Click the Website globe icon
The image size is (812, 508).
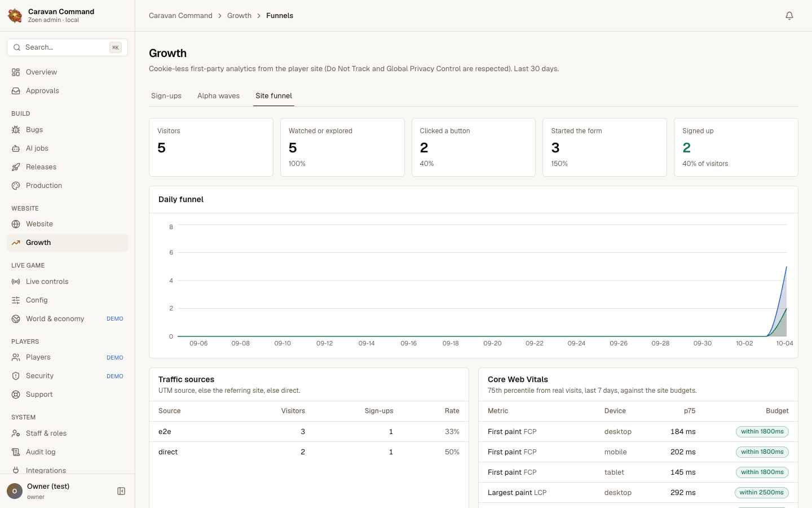16,224
